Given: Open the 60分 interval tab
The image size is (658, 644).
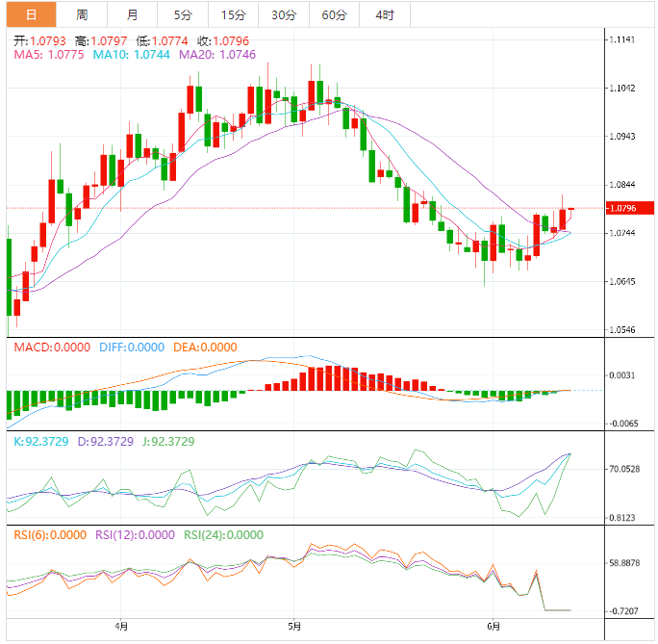Looking at the screenshot, I should 334,14.
